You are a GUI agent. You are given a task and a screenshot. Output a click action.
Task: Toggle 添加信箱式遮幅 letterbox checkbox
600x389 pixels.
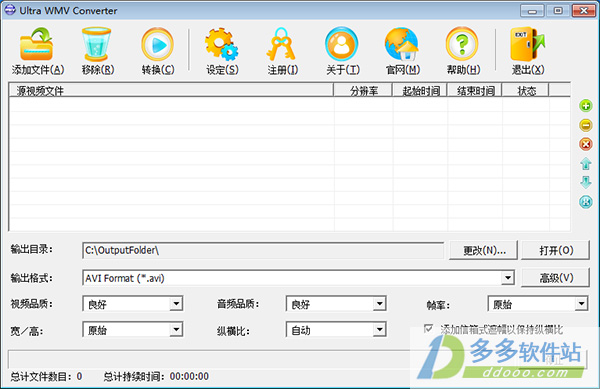[x=429, y=328]
